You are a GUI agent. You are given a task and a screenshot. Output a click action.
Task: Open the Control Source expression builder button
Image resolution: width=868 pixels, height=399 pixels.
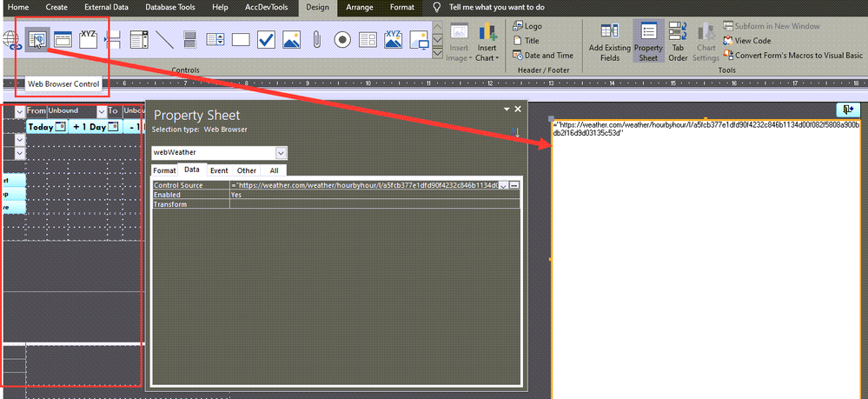tap(514, 186)
